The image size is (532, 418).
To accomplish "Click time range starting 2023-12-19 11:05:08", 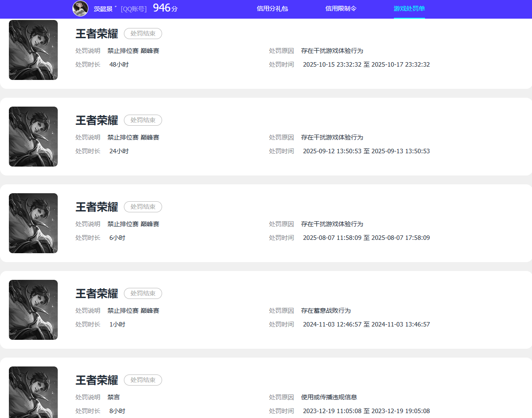I will [366, 411].
